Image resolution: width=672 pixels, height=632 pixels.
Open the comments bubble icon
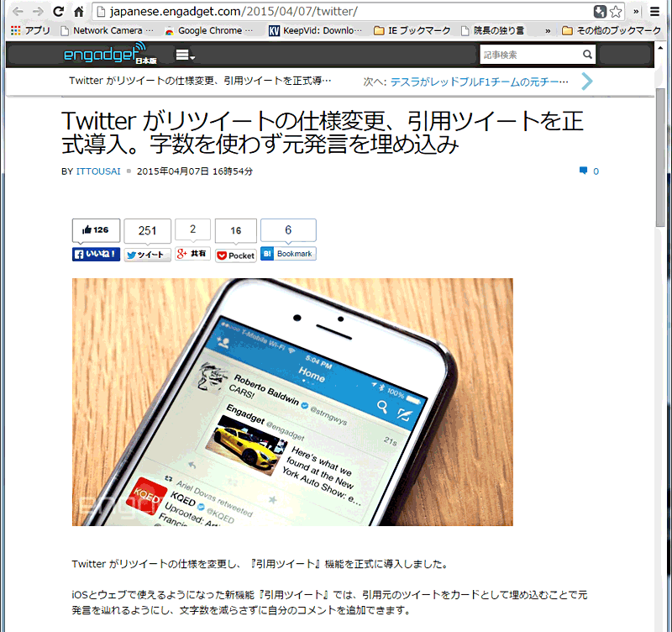(583, 171)
